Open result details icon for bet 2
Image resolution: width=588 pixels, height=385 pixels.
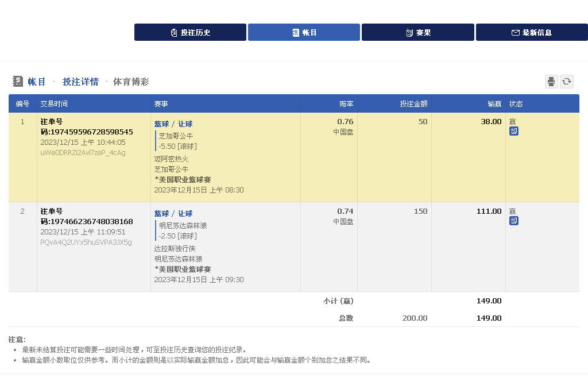point(514,221)
